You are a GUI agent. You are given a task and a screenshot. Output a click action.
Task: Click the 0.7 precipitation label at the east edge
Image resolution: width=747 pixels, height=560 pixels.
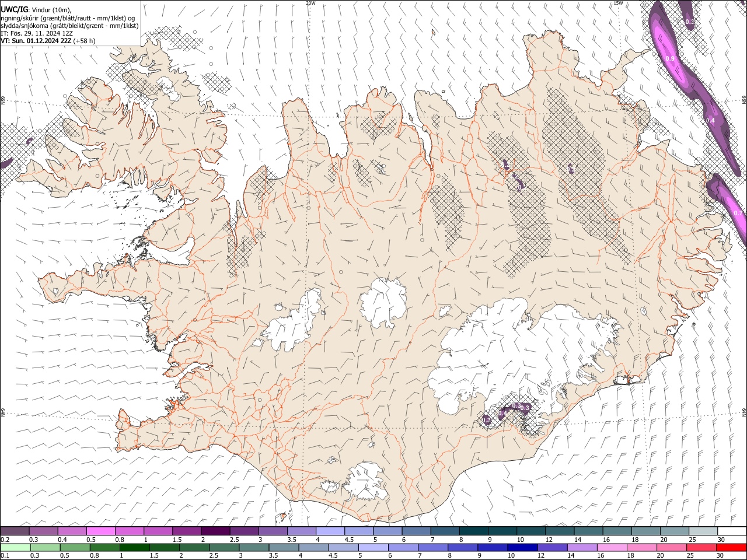[738, 213]
